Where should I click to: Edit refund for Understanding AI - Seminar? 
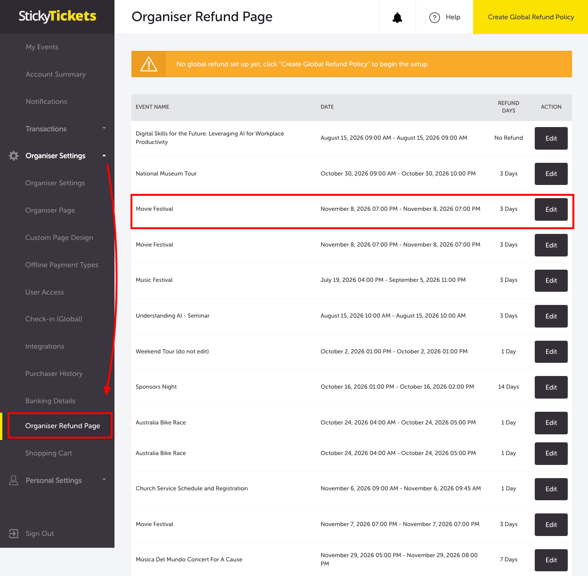(551, 316)
